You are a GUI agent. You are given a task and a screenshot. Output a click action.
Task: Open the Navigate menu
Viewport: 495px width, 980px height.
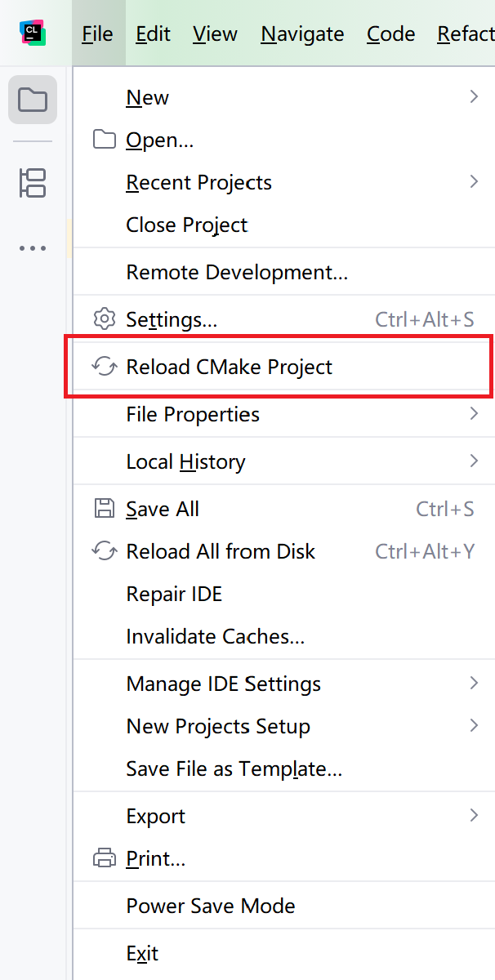pyautogui.click(x=301, y=34)
